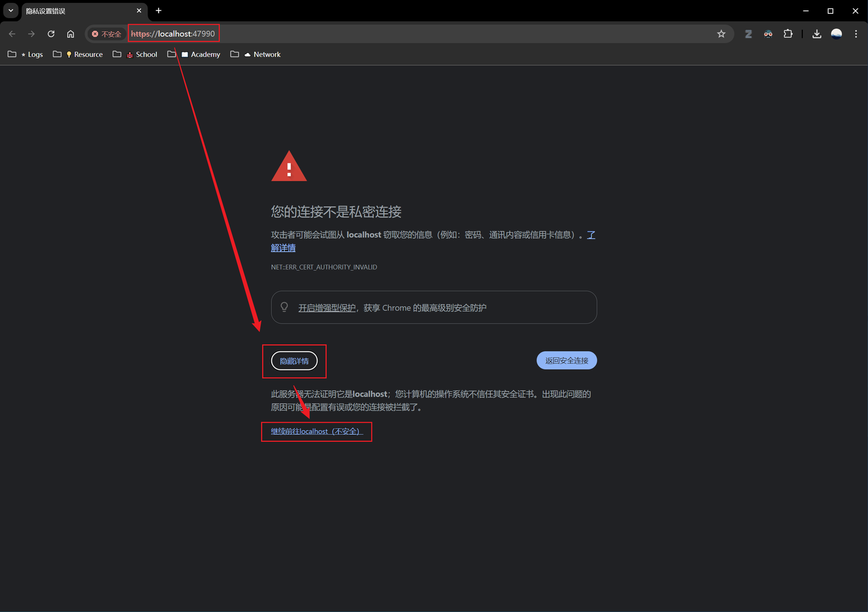The height and width of the screenshot is (612, 868).
Task: Click the address bar showing localhost:47990
Action: tap(422, 34)
